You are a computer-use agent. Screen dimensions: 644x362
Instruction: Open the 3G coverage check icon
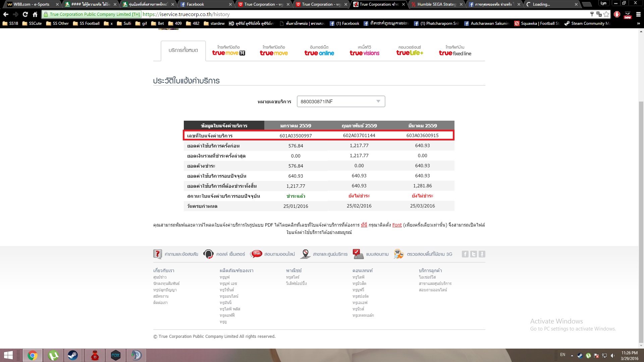coord(398,254)
